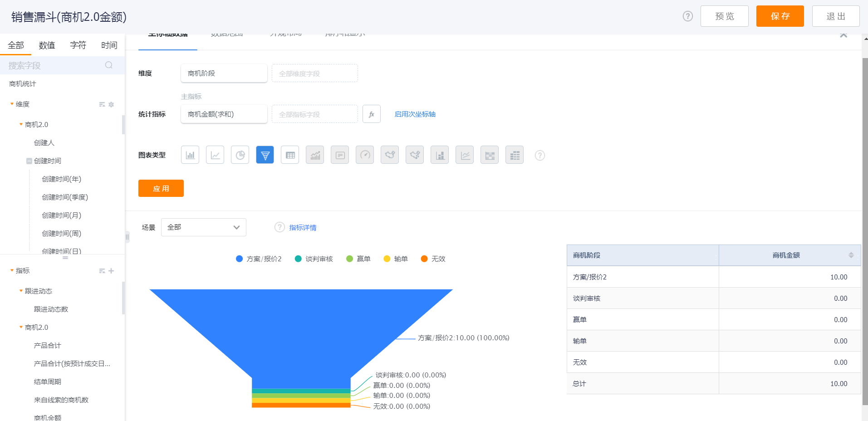The width and height of the screenshot is (868, 421).
Task: Select the line chart type icon
Action: pos(215,155)
